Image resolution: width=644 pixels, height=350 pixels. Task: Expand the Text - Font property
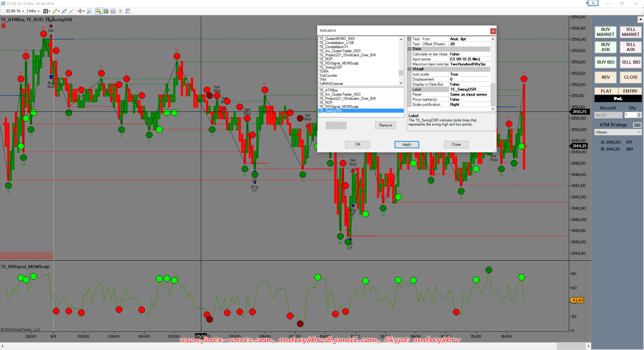pos(409,39)
